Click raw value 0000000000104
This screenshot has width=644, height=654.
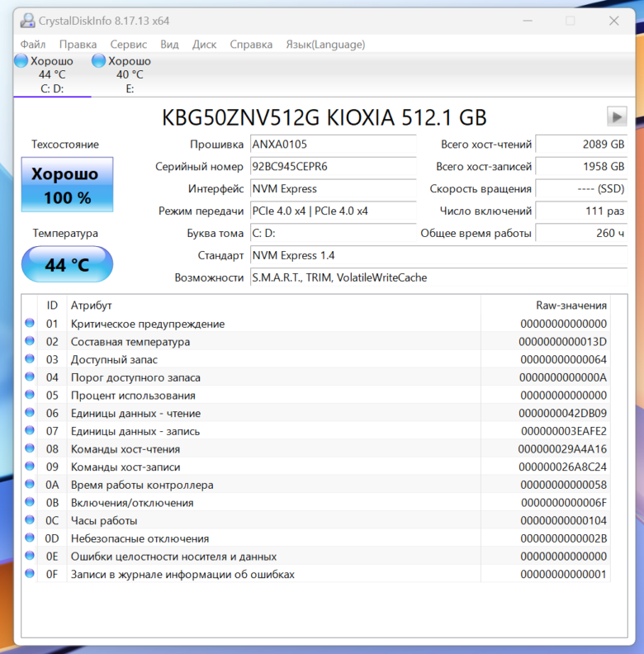click(x=563, y=520)
